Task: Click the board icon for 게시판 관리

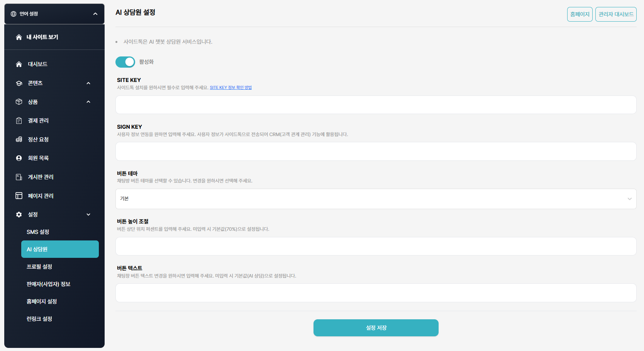Action: (19, 177)
